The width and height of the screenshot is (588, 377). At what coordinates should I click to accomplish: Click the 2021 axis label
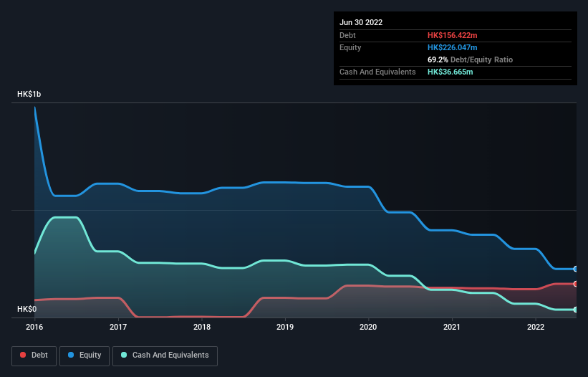click(452, 327)
